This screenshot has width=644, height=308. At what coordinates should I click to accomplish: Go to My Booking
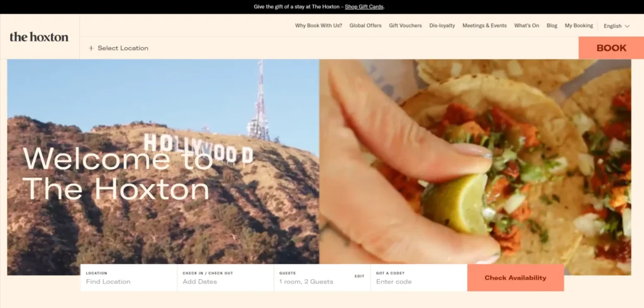(x=579, y=26)
